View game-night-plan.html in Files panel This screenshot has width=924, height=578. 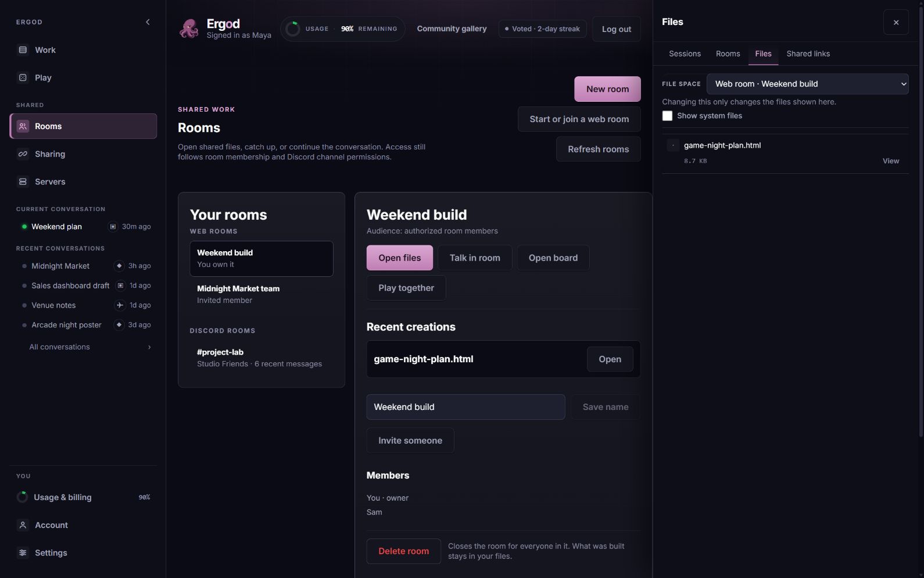pos(890,161)
